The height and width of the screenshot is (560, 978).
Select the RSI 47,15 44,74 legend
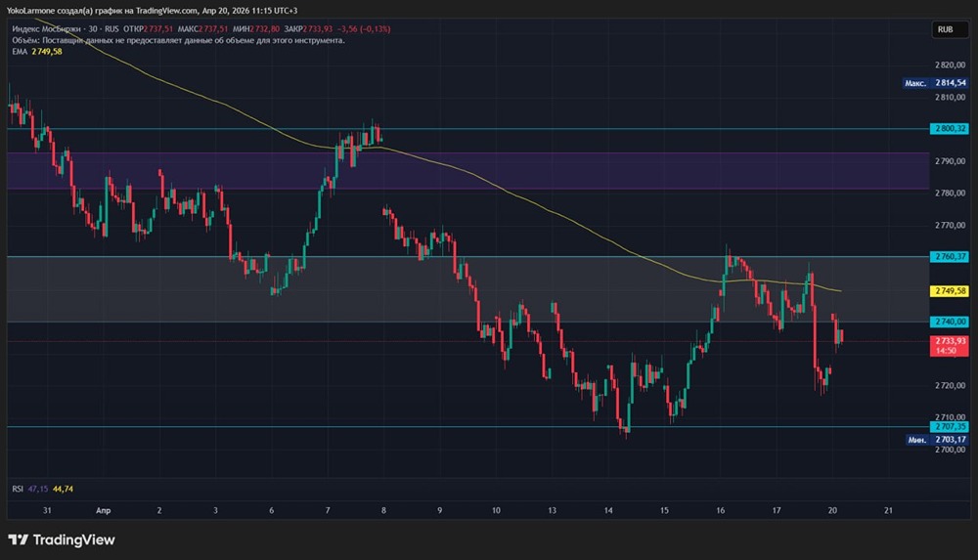tap(42, 489)
